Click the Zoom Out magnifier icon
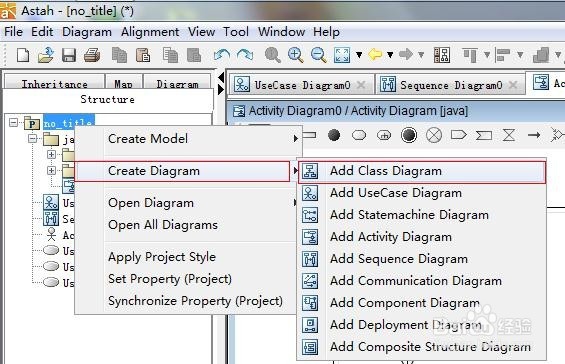 pyautogui.click(x=319, y=55)
